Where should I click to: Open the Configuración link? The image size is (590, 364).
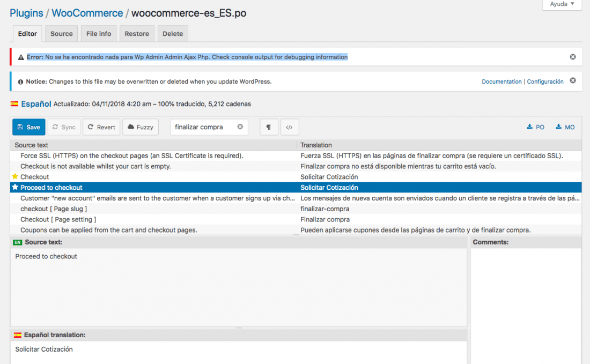(545, 81)
